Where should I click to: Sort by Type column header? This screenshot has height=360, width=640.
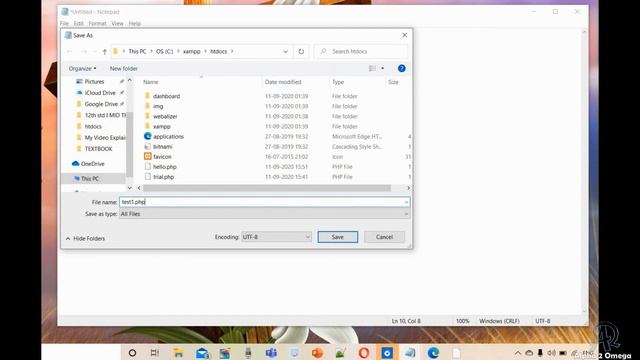338,82
